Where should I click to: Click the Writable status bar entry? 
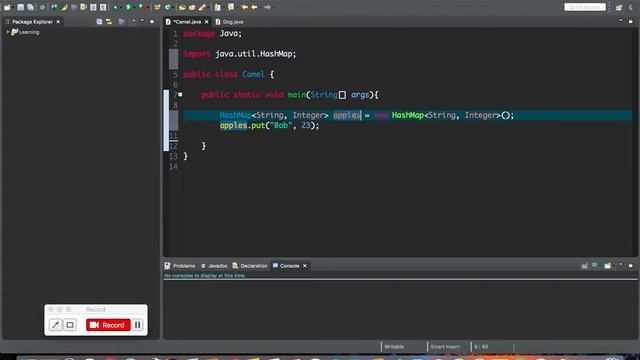coord(394,347)
